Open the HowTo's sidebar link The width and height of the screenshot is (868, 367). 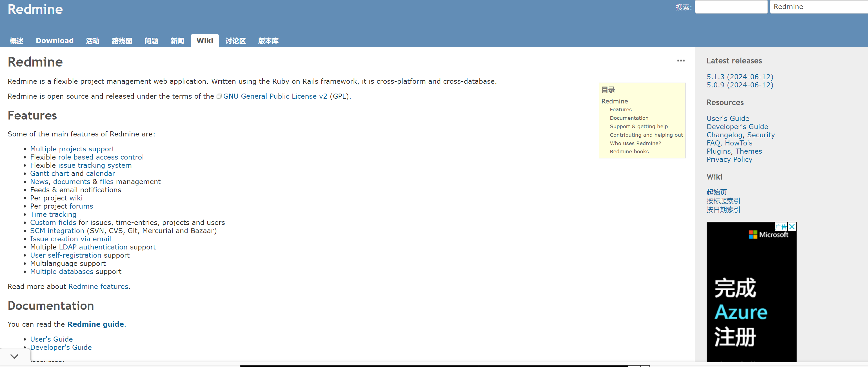739,143
